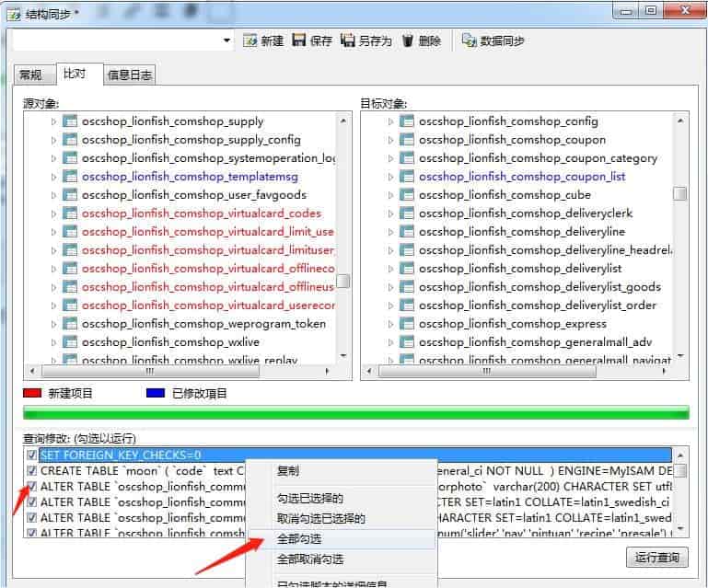Click source list horizontal scrollbar thumb
Image resolution: width=708 pixels, height=588 pixels.
click(x=150, y=371)
